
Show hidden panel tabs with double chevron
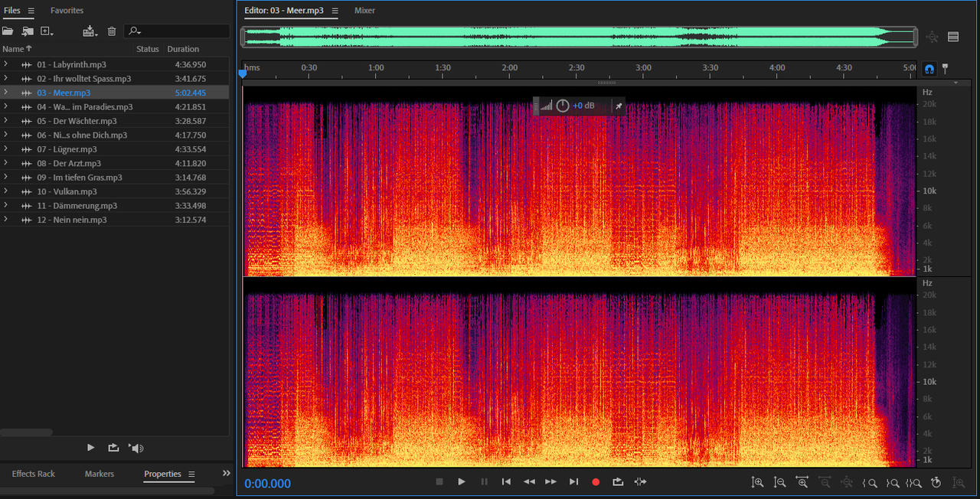[226, 474]
